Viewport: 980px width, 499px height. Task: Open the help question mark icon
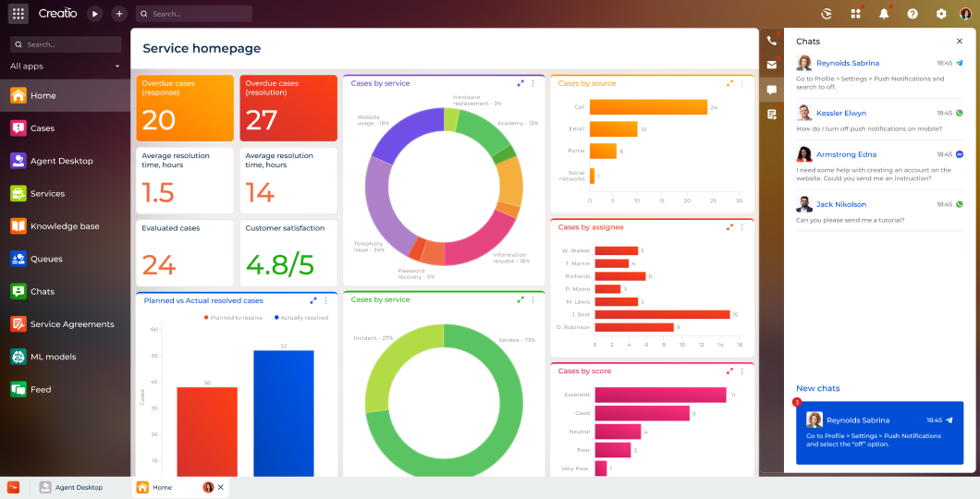coord(913,14)
